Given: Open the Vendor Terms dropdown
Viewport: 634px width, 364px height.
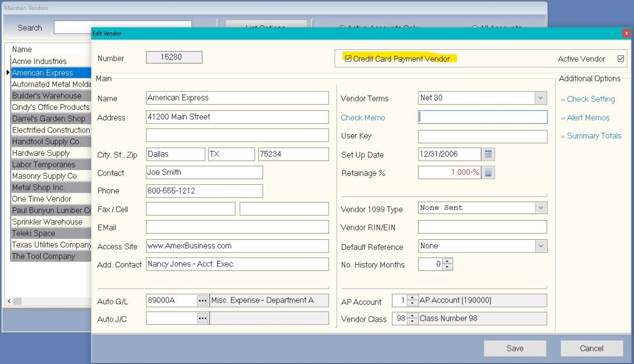Looking at the screenshot, I should (540, 99).
